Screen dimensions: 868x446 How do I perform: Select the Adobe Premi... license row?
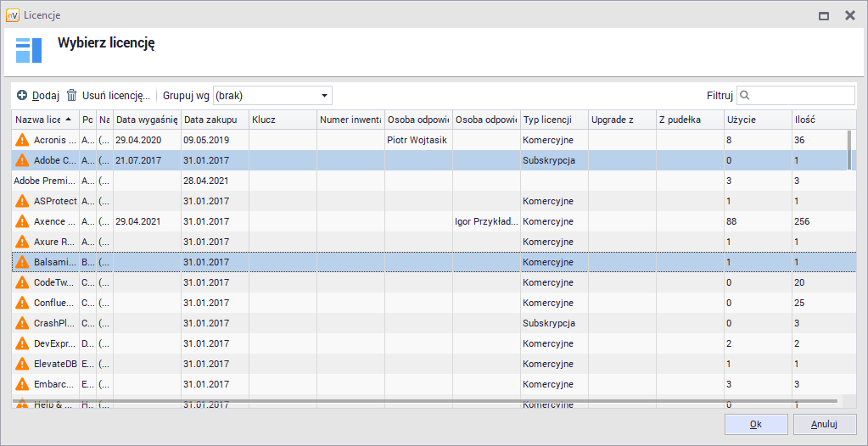click(x=46, y=181)
